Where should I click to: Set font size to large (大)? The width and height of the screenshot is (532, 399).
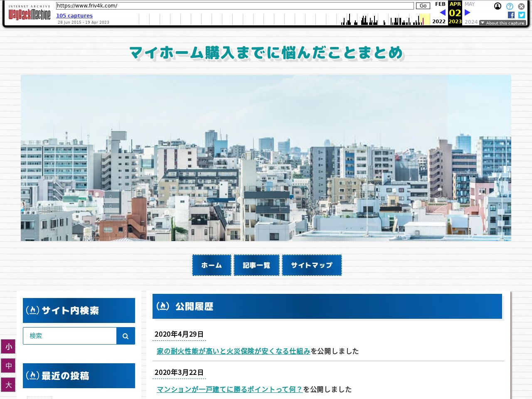pos(8,385)
